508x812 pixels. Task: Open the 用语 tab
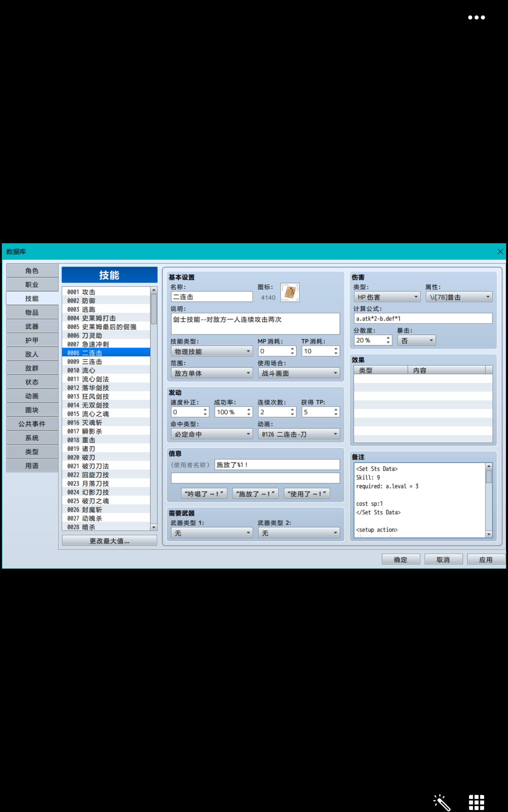32,466
